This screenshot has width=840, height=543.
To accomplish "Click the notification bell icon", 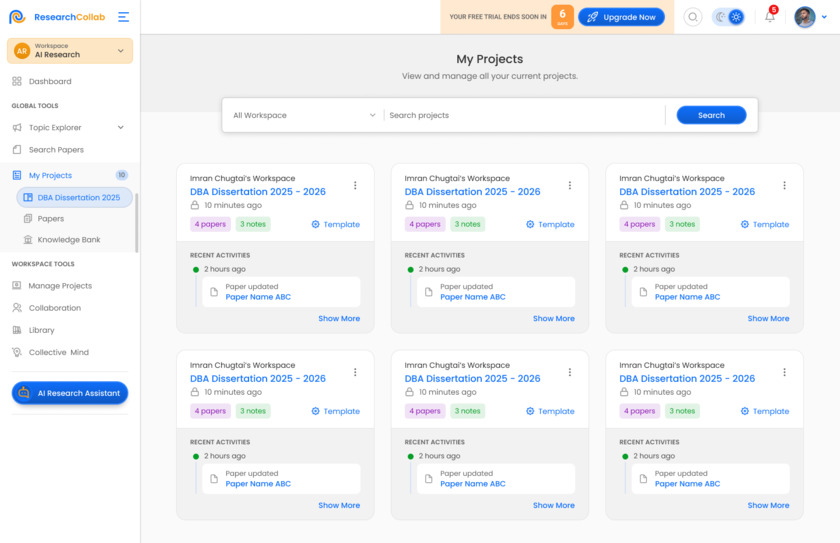I will [x=770, y=17].
